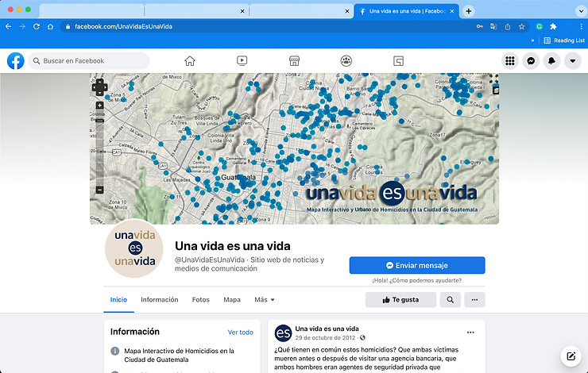Expand the bookmarks overflow chevron

(x=532, y=40)
